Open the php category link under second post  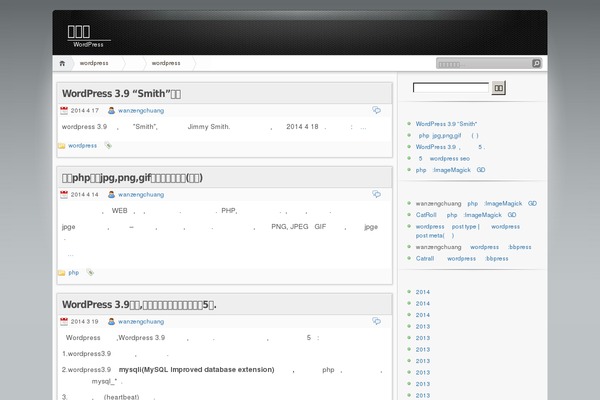coord(73,273)
